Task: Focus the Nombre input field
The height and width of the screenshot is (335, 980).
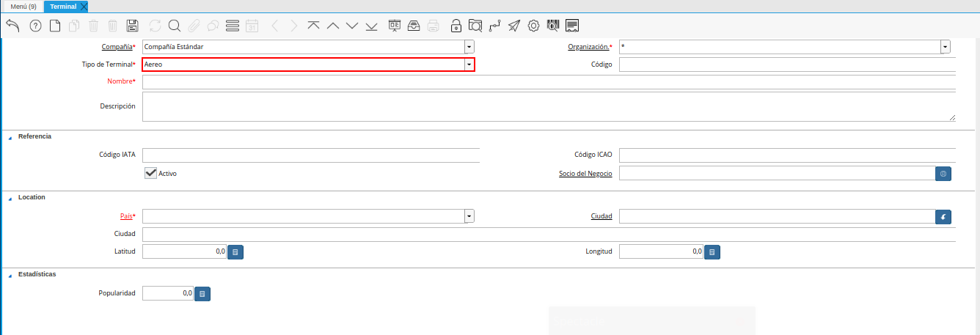Action: tap(549, 82)
